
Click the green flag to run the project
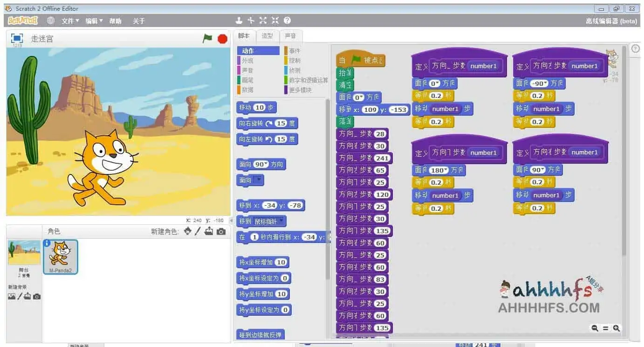coord(207,39)
